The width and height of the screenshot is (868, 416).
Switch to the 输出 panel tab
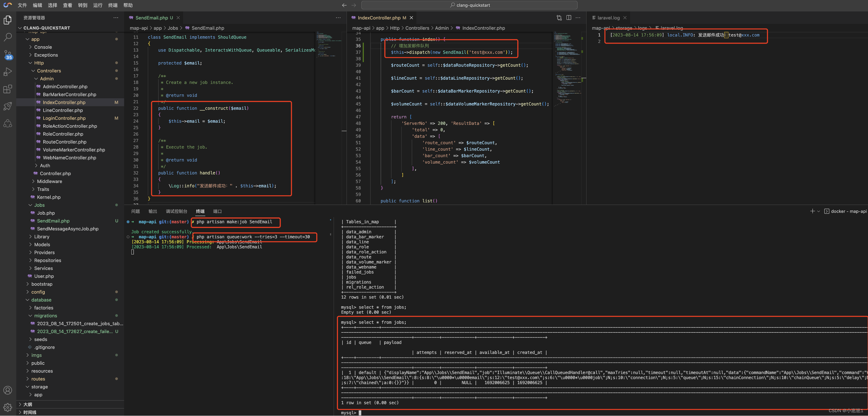153,211
